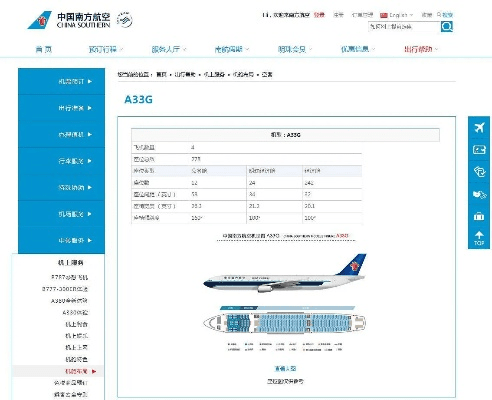
Task: Open the floating ticket card icon
Action: point(479,150)
